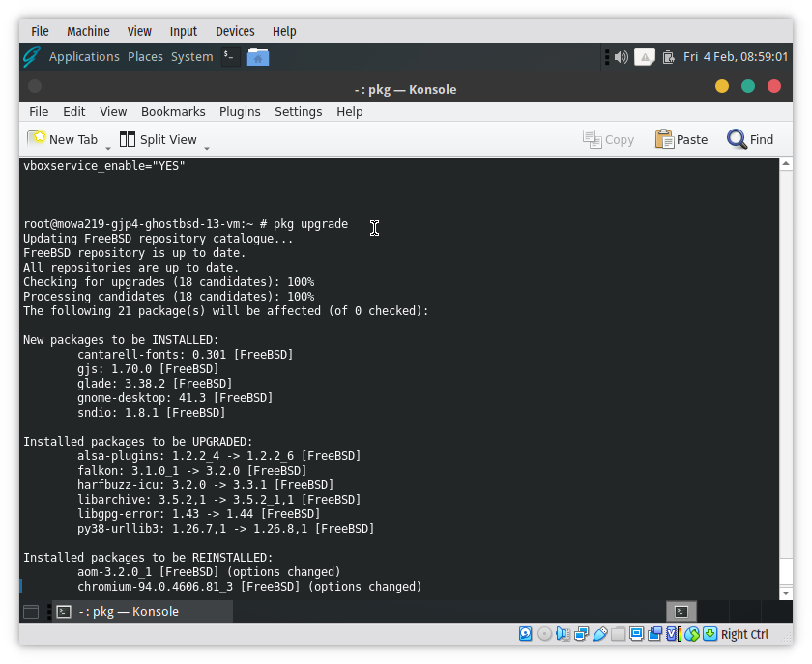812x664 pixels.
Task: Open the VirtualBox Devices menu
Action: point(235,31)
